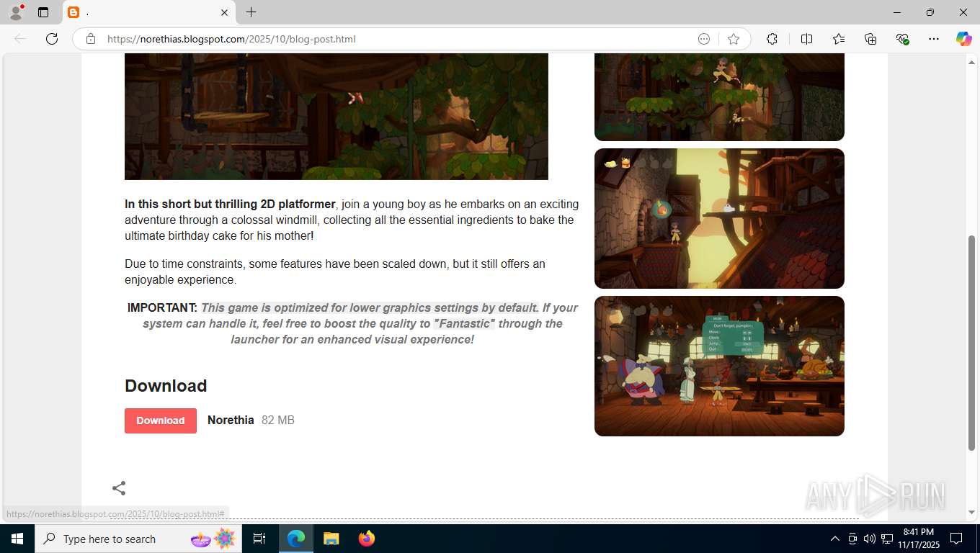Click the scrollbar down arrow
The image size is (980, 553).
coord(971,512)
